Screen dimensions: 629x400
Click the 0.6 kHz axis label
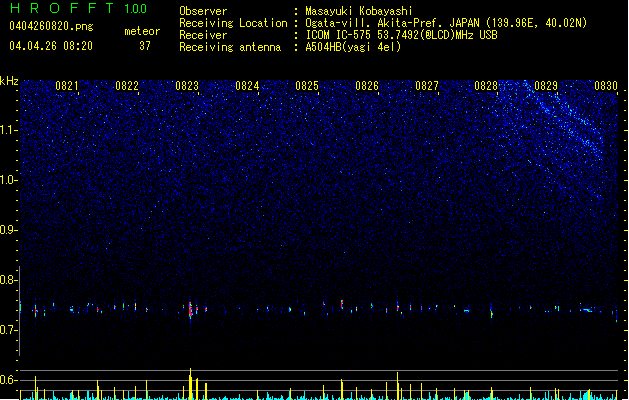[9, 380]
